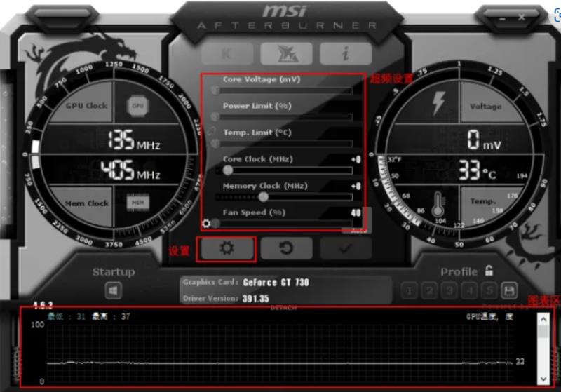Image resolution: width=561 pixels, height=392 pixels.
Task: Open the K (Kombustor) button
Action: (x=227, y=54)
